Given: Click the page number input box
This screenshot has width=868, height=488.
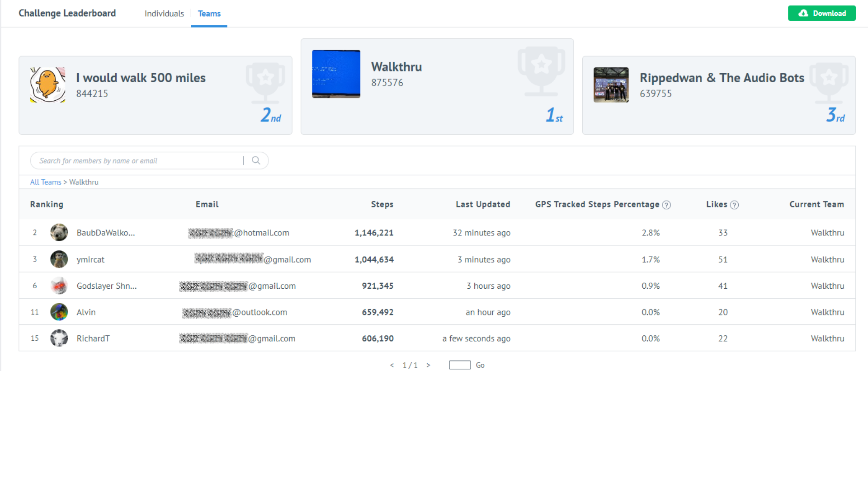Looking at the screenshot, I should pos(460,365).
